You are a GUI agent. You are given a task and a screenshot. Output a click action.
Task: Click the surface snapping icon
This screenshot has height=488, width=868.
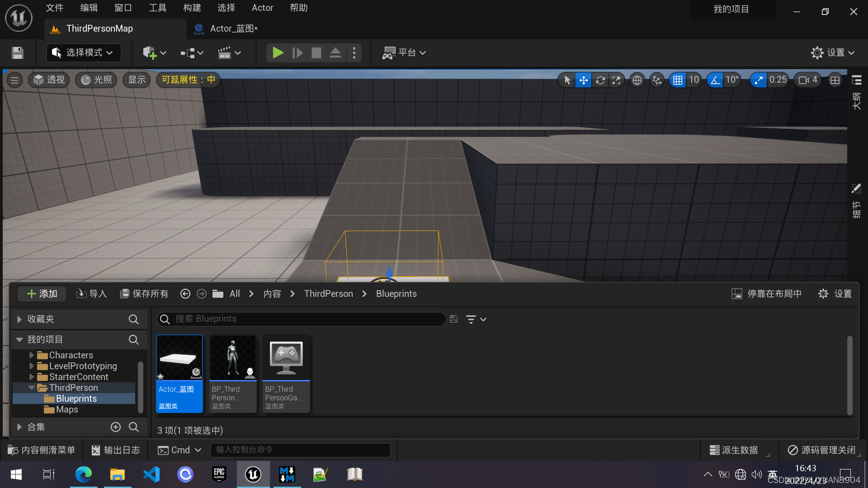tap(656, 80)
